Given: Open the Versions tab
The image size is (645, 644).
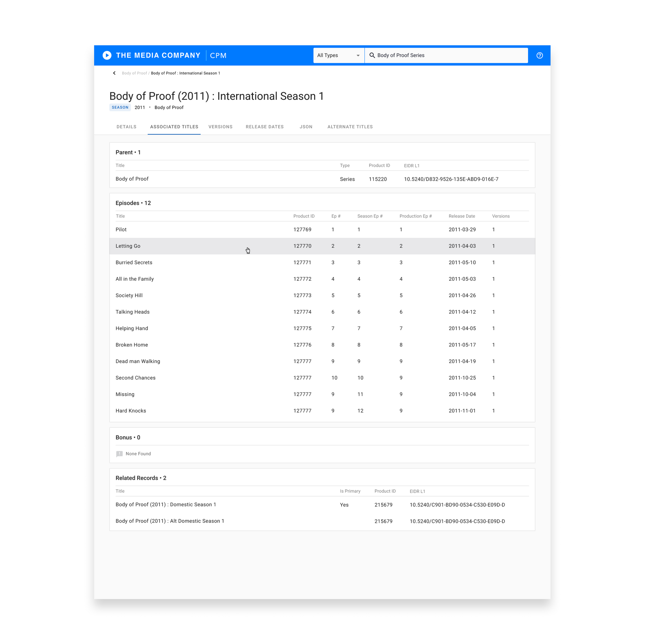Looking at the screenshot, I should tap(220, 127).
